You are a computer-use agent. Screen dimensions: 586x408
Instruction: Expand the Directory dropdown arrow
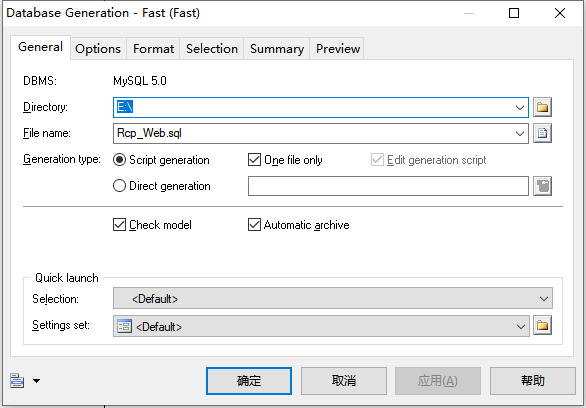point(519,108)
